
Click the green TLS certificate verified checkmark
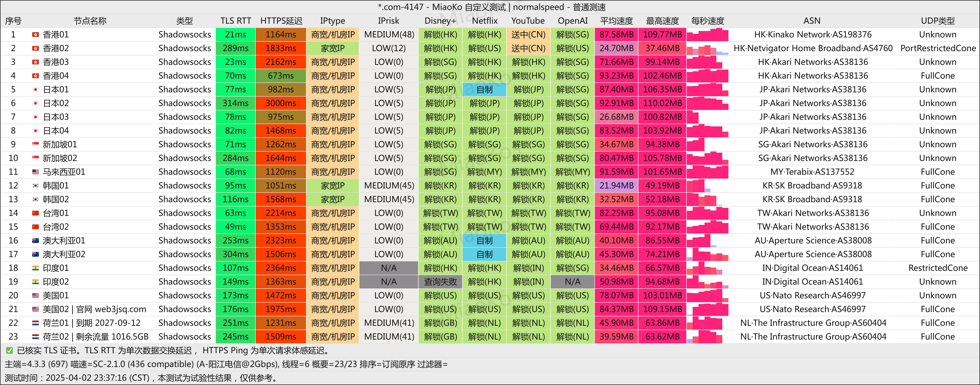pos(9,350)
